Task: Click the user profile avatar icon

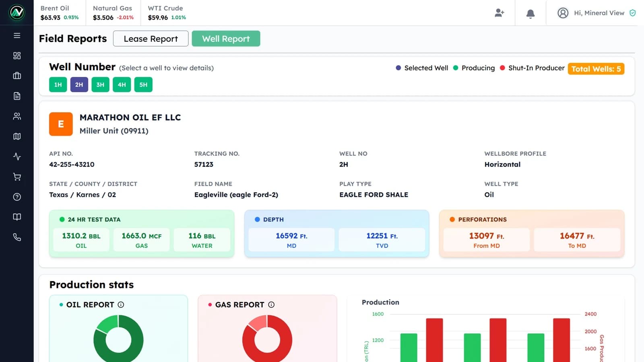Action: [563, 13]
